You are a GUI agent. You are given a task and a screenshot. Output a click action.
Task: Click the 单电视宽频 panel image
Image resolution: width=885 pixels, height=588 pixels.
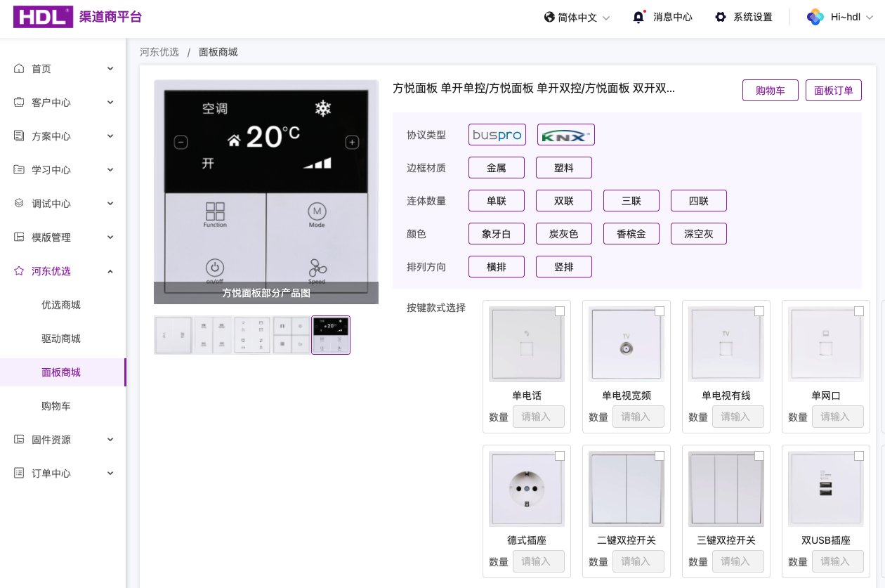click(627, 344)
